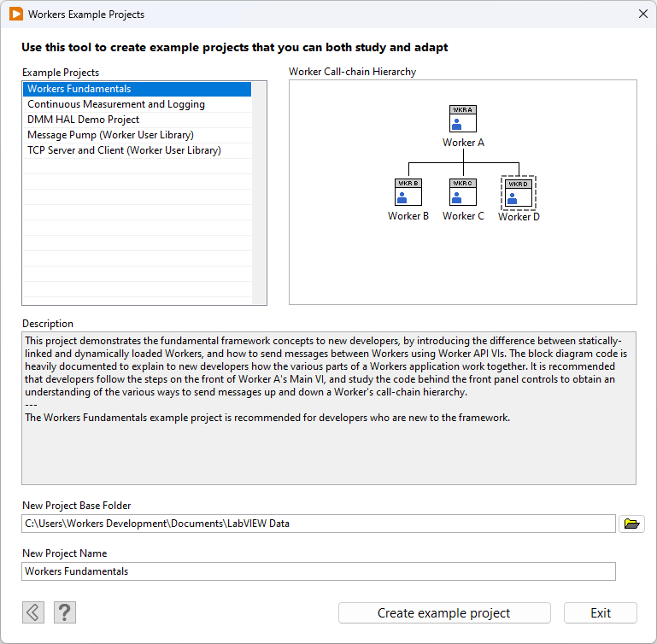This screenshot has width=657, height=644.
Task: Pick TCP Server and Client example
Action: click(x=137, y=150)
